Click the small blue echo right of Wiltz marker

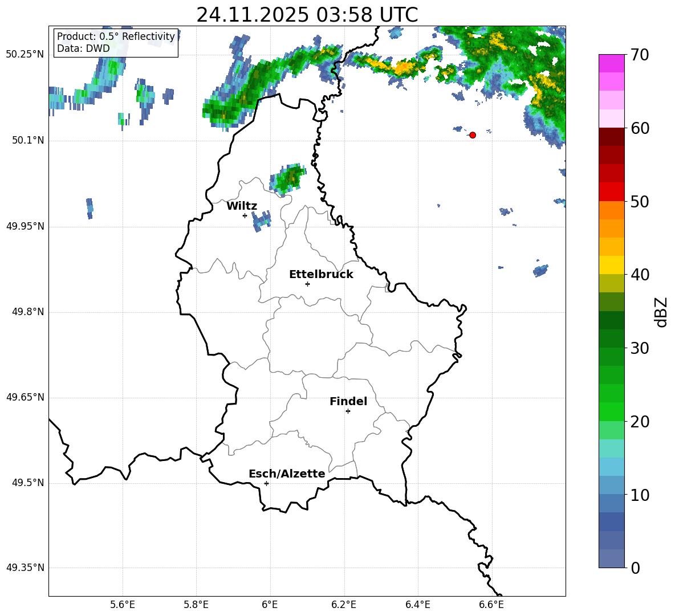(x=261, y=221)
